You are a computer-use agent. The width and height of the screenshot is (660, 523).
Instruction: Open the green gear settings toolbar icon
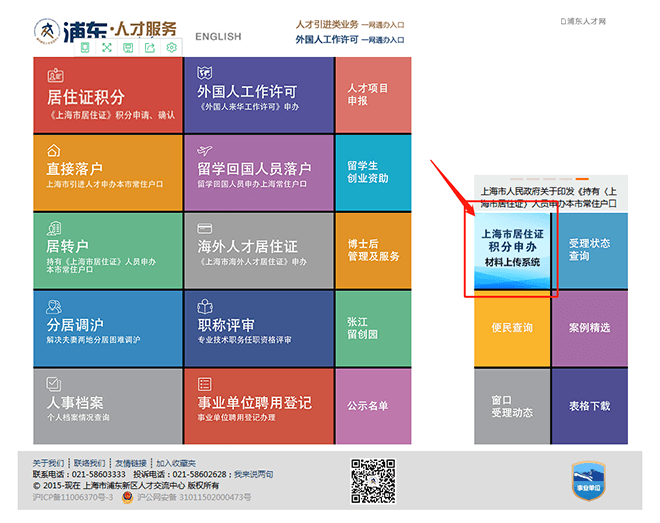tap(171, 48)
